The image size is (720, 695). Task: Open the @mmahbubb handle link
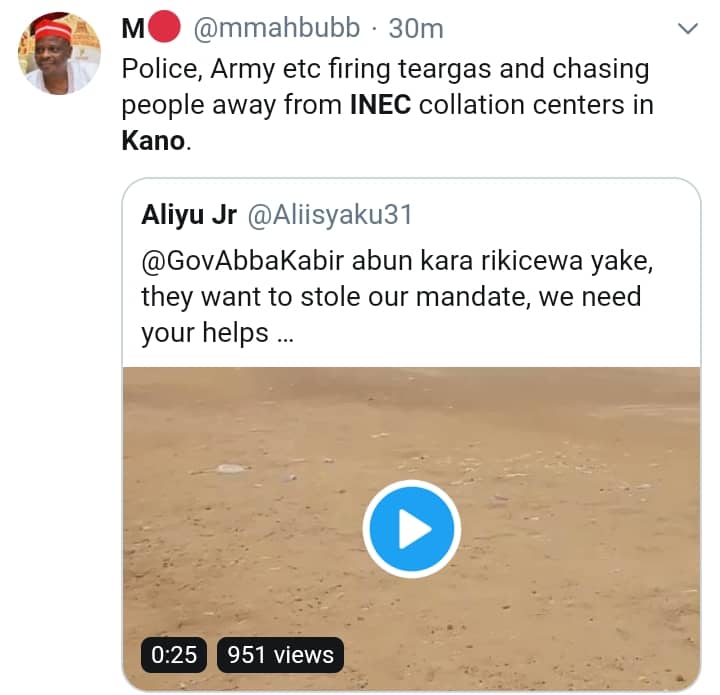click(x=275, y=30)
